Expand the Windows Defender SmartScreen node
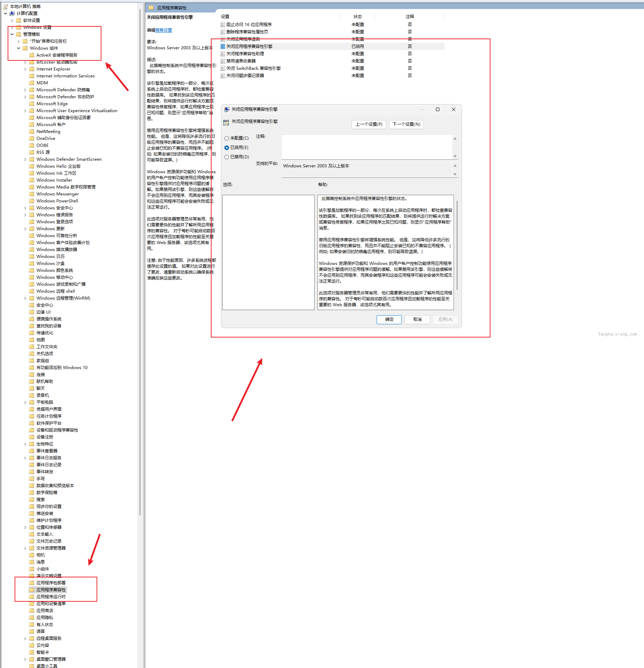Viewport: 644px width, 668px height. pyautogui.click(x=25, y=159)
